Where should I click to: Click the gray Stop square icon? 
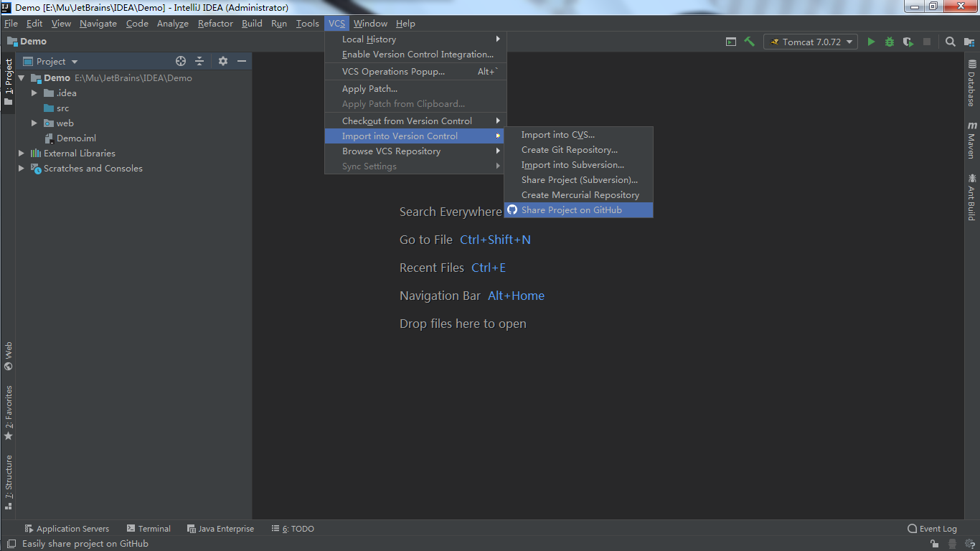tap(927, 42)
